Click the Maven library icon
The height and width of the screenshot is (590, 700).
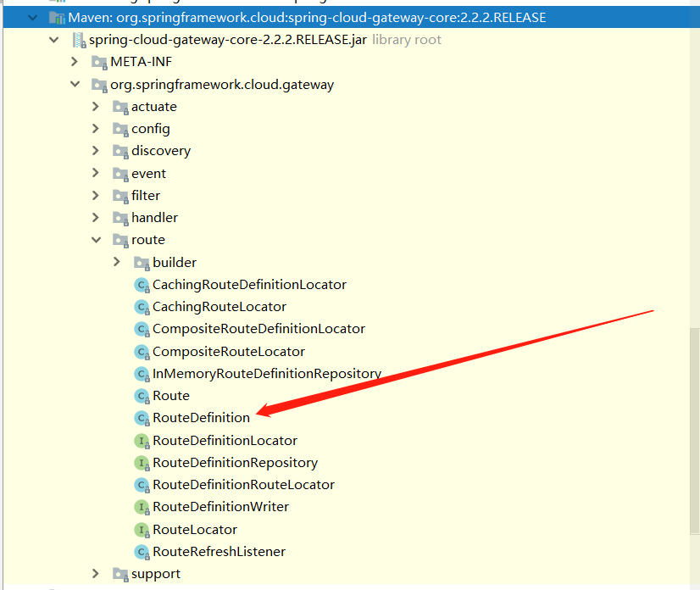[57, 18]
